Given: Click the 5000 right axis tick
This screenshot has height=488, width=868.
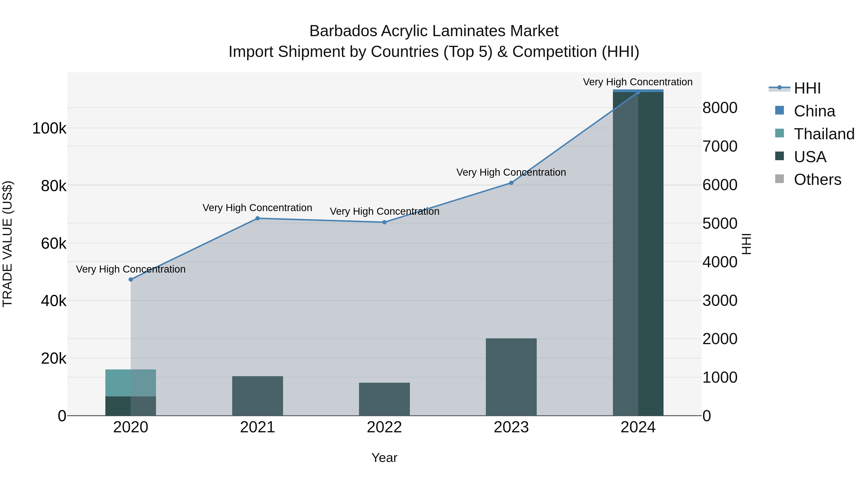Looking at the screenshot, I should [x=720, y=223].
